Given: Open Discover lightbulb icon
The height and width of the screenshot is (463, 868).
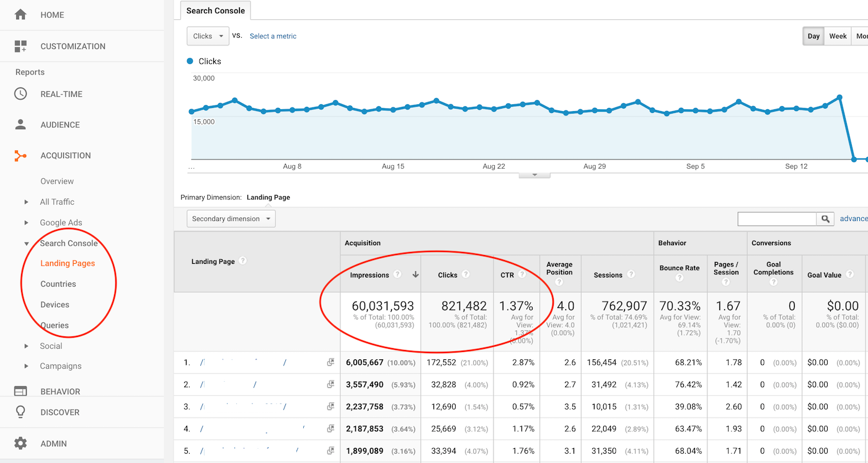Looking at the screenshot, I should tap(20, 411).
